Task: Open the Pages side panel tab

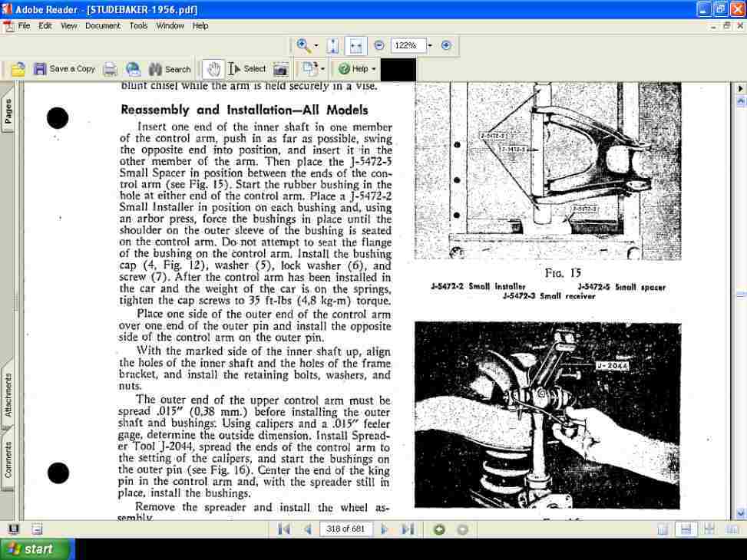Action: 8,111
